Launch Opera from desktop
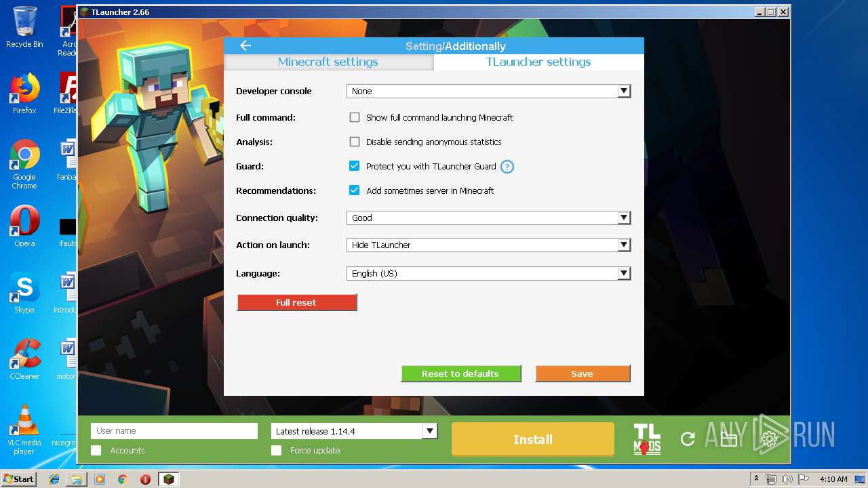The height and width of the screenshot is (488, 868). 24,226
